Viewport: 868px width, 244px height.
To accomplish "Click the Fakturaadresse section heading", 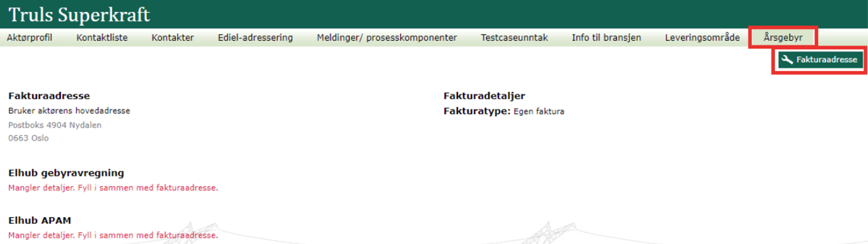I will click(x=49, y=96).
